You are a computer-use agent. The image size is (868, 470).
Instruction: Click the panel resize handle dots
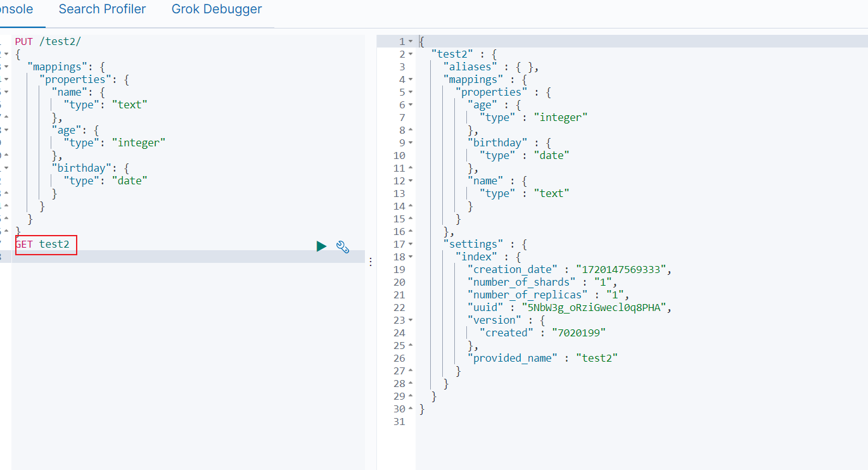click(x=371, y=262)
